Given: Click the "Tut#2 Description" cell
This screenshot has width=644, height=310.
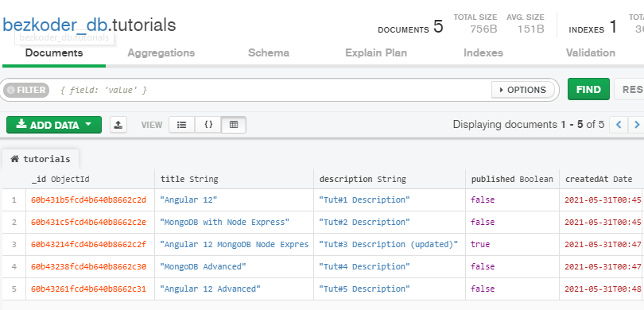Looking at the screenshot, I should [x=390, y=222].
